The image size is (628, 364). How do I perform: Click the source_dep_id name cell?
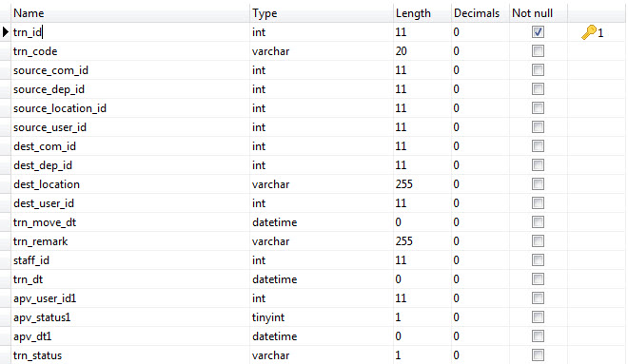(x=130, y=88)
